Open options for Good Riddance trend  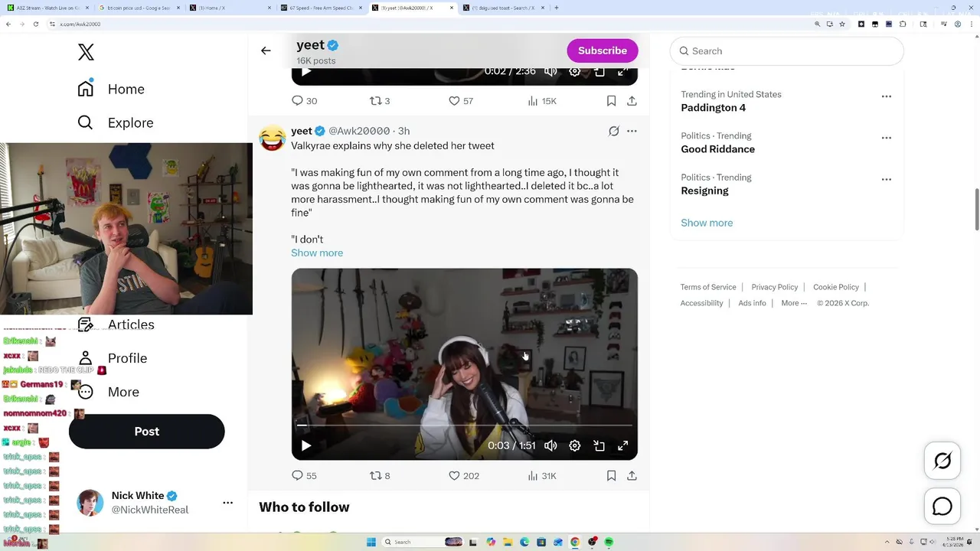click(x=886, y=138)
